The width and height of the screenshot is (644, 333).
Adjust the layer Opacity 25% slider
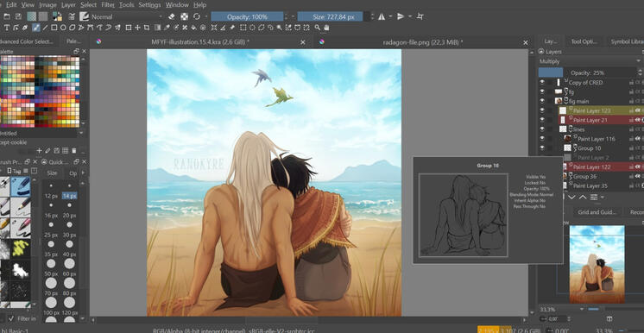coord(587,72)
